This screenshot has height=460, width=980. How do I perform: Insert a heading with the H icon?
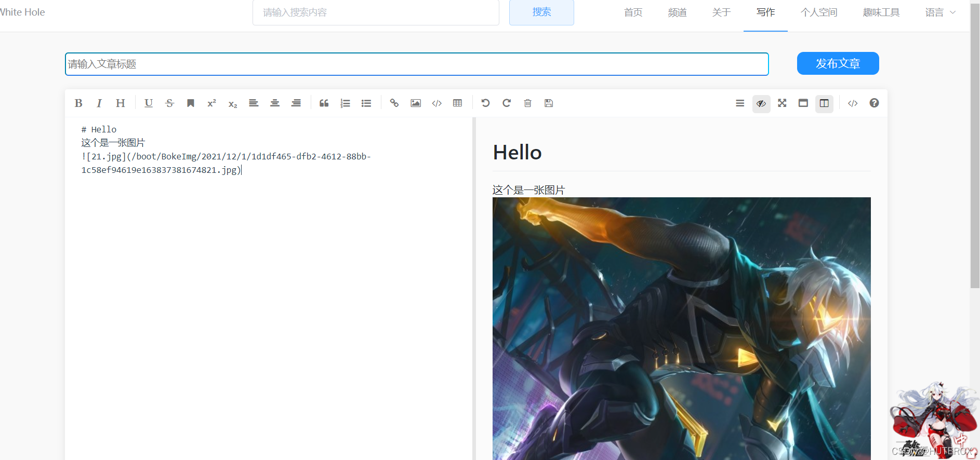[120, 103]
